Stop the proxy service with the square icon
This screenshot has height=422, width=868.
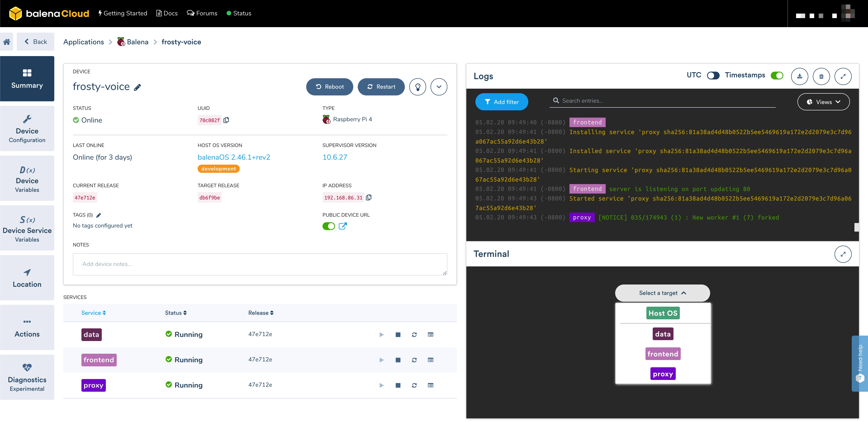[398, 385]
